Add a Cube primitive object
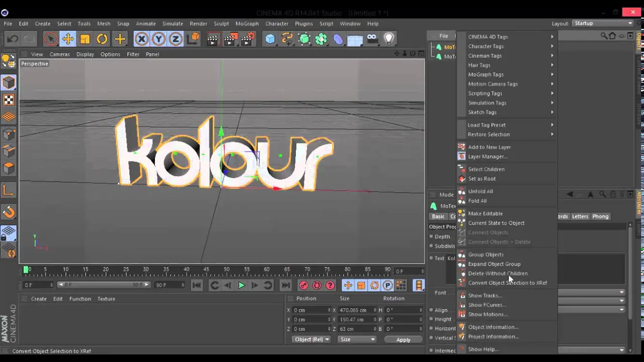 270,39
